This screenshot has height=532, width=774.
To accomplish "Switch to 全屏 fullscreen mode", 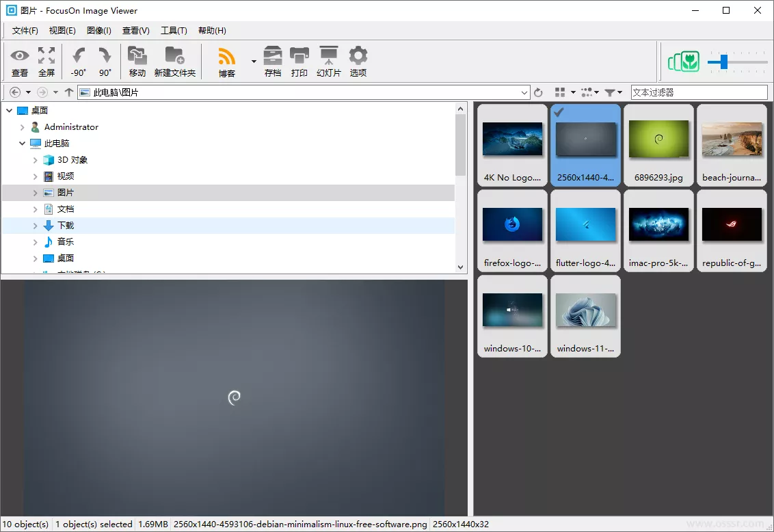I will (x=46, y=62).
